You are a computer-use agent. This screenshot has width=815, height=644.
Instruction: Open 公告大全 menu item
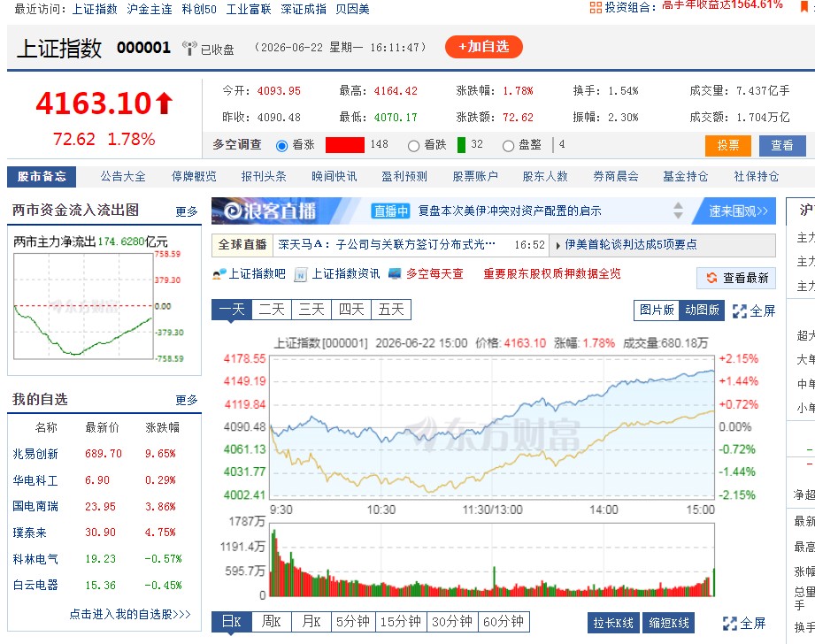[x=123, y=177]
